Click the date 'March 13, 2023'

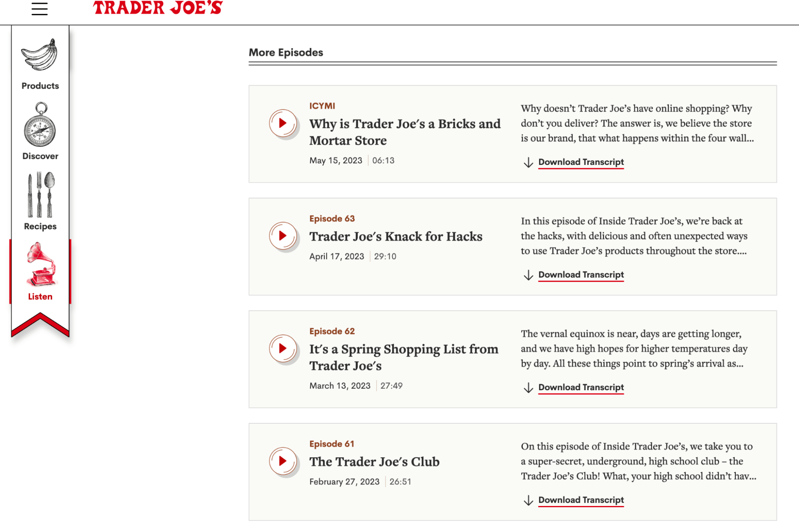pos(340,386)
